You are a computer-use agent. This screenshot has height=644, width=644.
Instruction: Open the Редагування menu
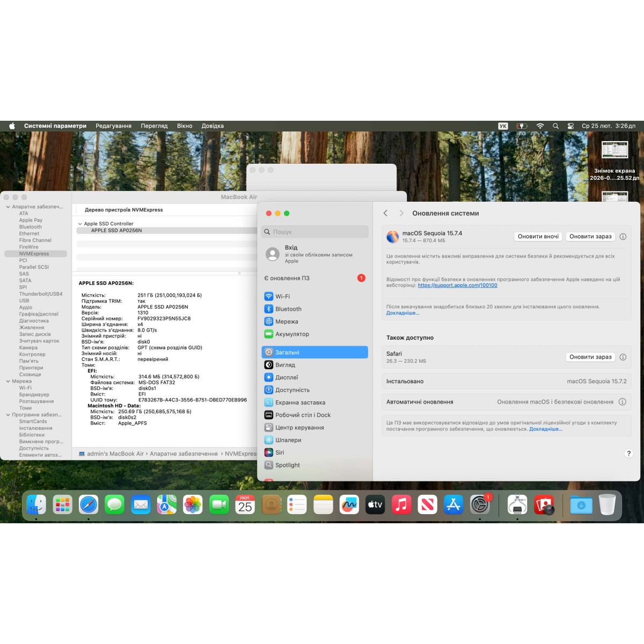tap(113, 126)
